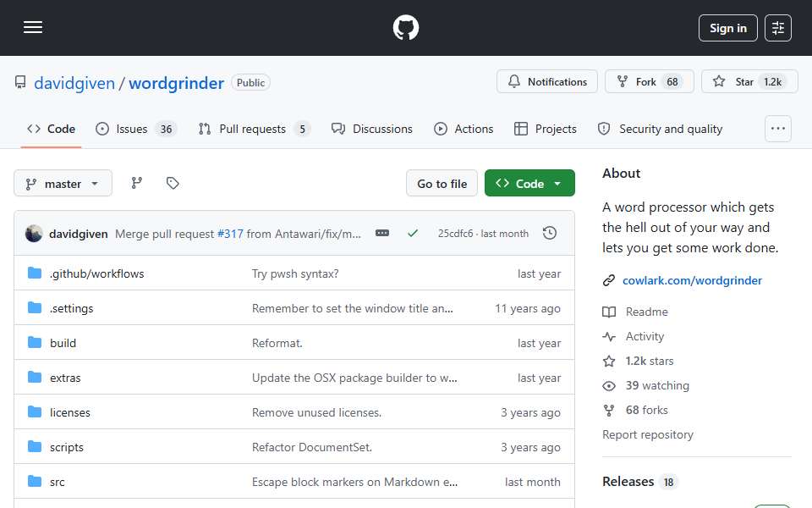The height and width of the screenshot is (508, 812).
Task: Open the .github/workflows folder
Action: pyautogui.click(x=96, y=273)
